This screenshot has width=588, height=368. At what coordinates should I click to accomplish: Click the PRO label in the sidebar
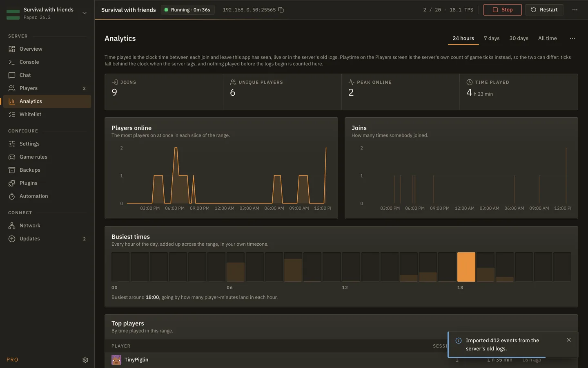pyautogui.click(x=12, y=360)
